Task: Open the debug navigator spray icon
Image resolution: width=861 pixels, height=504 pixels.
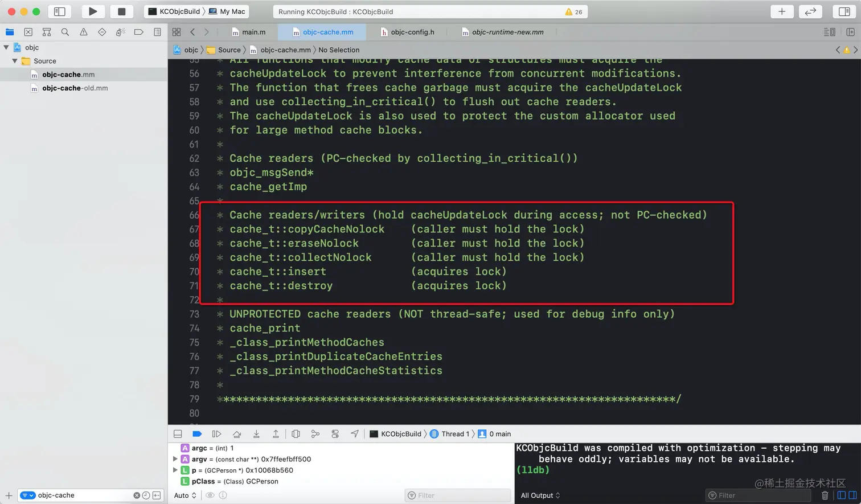Action: tap(120, 32)
